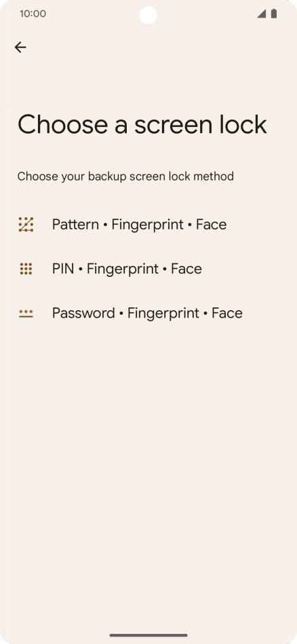
Task: Tap the front camera cutout circle
Action: point(148,15)
